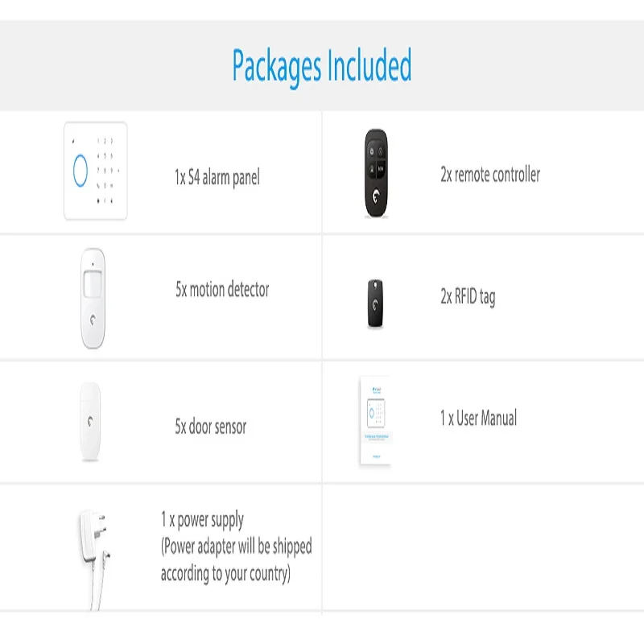Click the blue ring on the alarm panel
The image size is (644, 644).
click(80, 169)
